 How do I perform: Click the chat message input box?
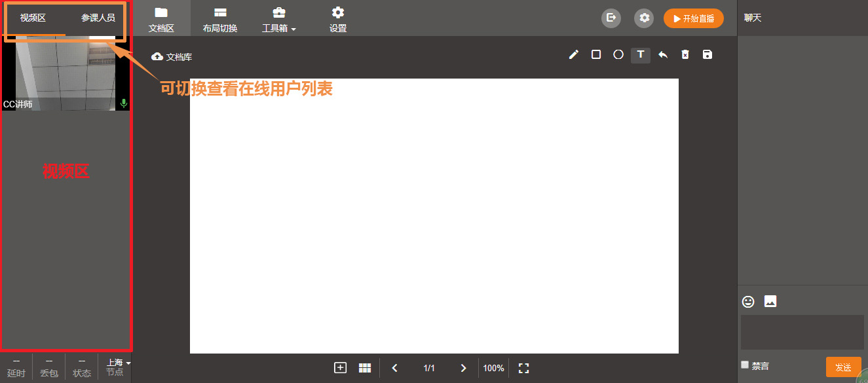[802, 332]
